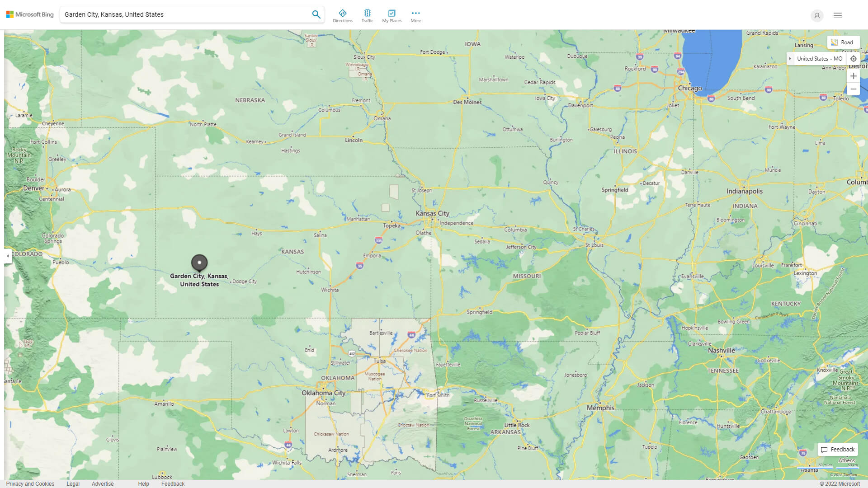Click the search magnifier icon
The height and width of the screenshot is (488, 868).
[316, 14]
